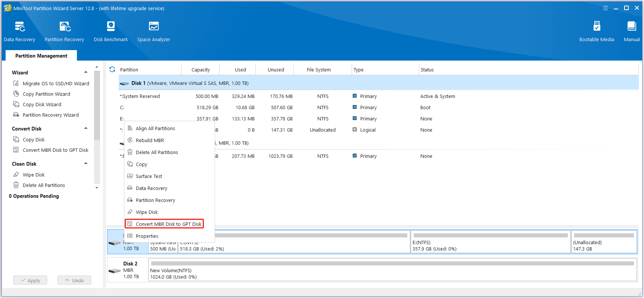Click Align All Partitions icon in context menu
This screenshot has width=644, height=298.
tap(130, 128)
